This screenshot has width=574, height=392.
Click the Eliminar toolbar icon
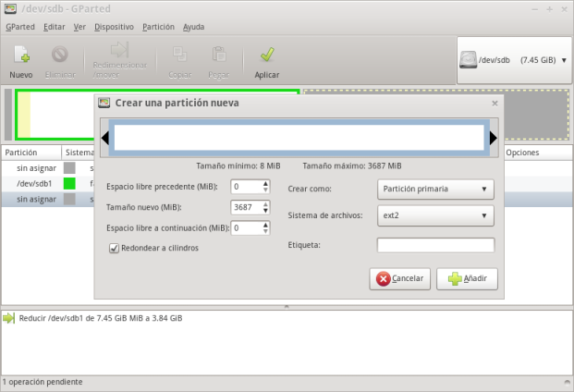(59, 55)
